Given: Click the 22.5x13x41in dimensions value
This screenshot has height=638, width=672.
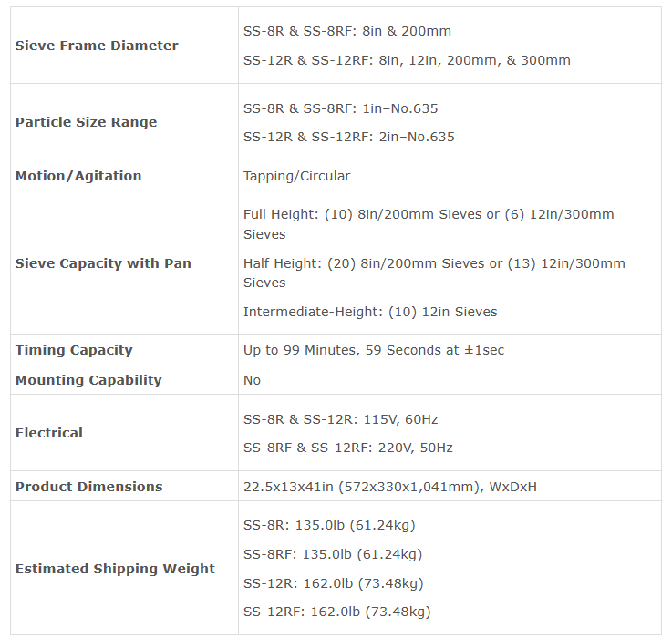Looking at the screenshot, I should (x=390, y=487).
